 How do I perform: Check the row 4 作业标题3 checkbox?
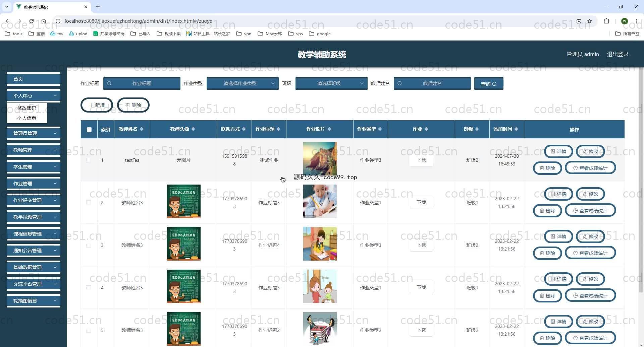pyautogui.click(x=89, y=288)
